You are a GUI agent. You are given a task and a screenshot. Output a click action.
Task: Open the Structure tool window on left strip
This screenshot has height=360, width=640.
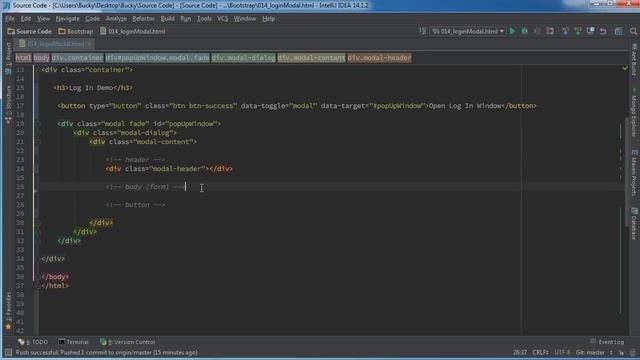[8, 104]
